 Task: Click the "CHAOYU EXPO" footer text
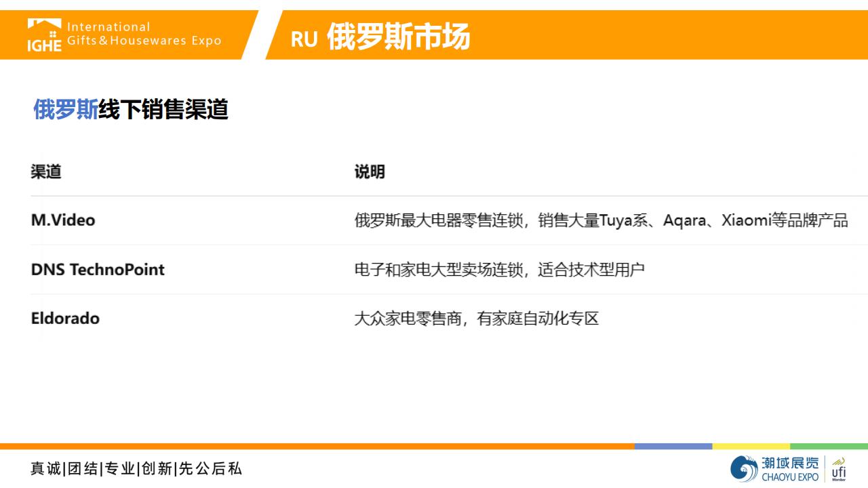tap(790, 477)
